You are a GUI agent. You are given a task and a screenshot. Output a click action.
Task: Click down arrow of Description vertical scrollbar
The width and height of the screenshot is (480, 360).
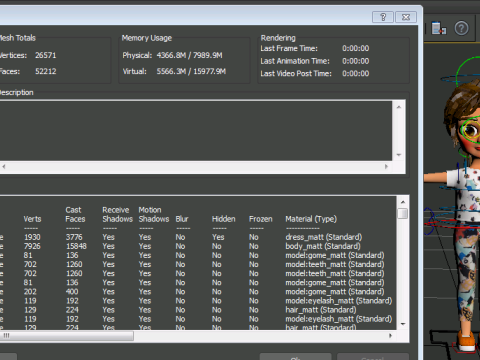pyautogui.click(x=399, y=155)
